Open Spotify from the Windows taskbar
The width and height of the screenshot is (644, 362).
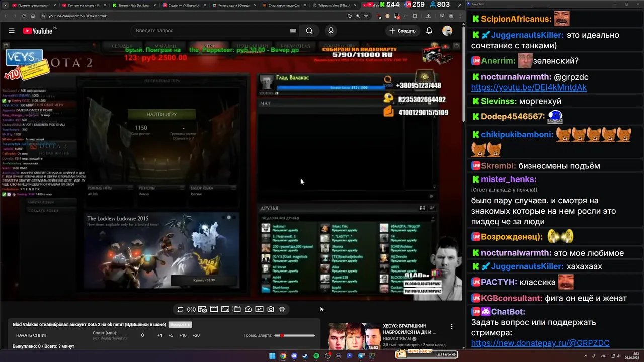tap(316, 356)
